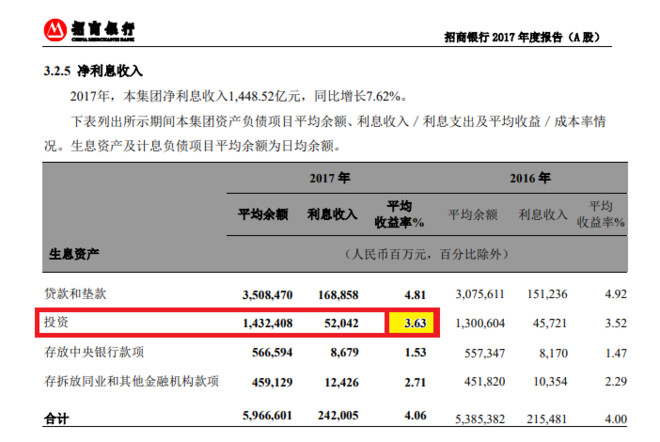Click the yield value 1.53
The height and width of the screenshot is (442, 660).
[x=415, y=352]
